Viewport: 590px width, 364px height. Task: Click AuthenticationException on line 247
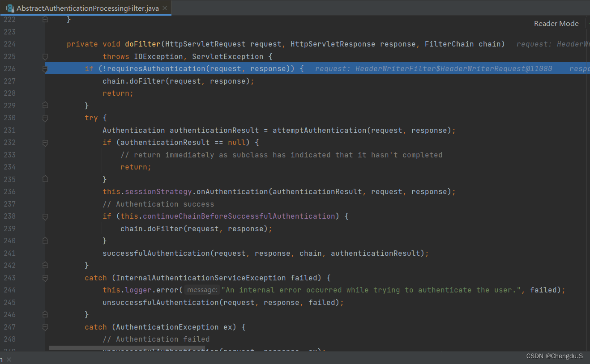click(x=167, y=327)
